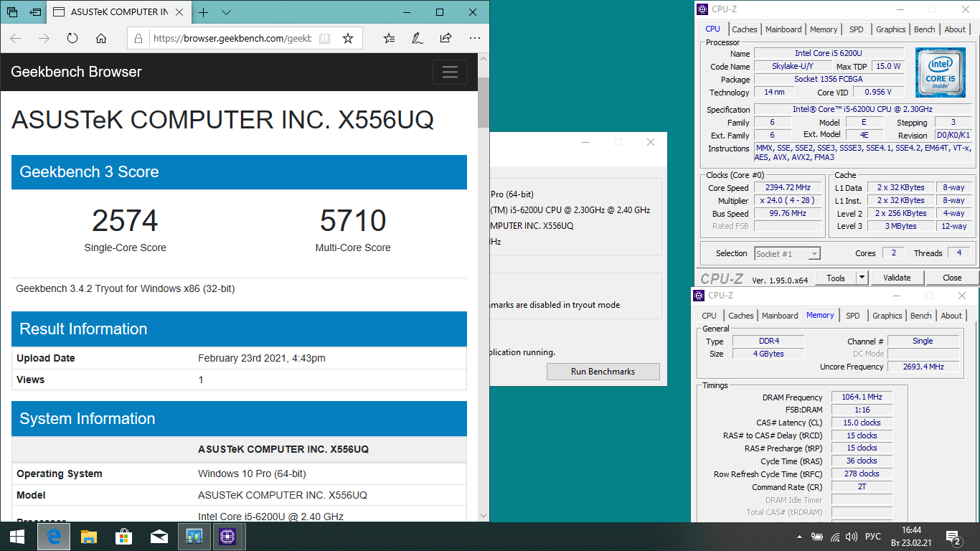Click the network tray icon
The image size is (980, 551).
click(834, 536)
